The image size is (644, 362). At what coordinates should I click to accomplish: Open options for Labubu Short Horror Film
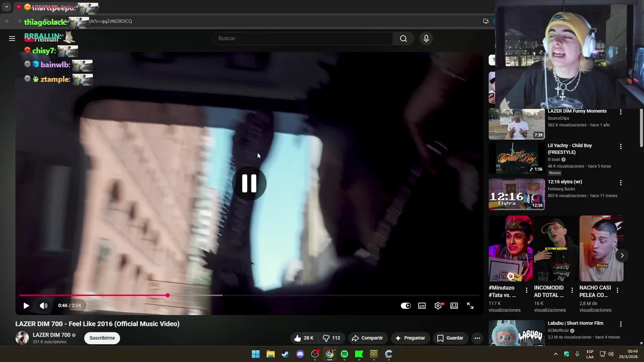620,324
